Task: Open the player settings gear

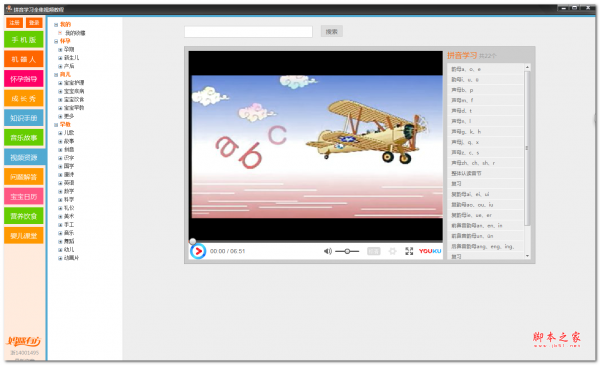Action: [392, 251]
